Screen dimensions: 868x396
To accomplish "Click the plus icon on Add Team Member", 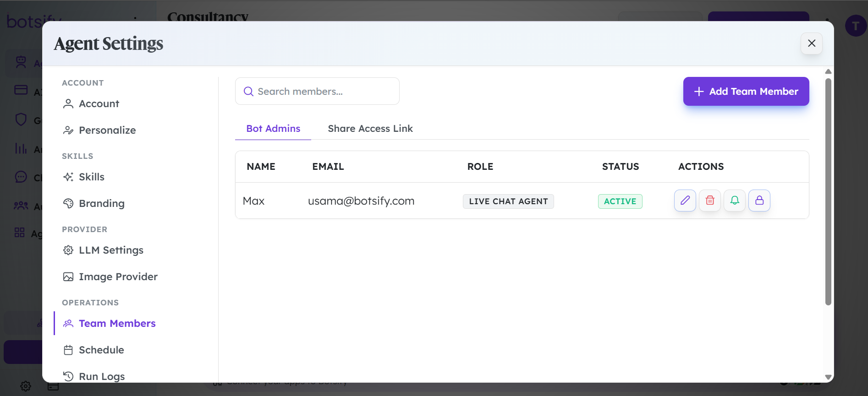I will click(699, 92).
